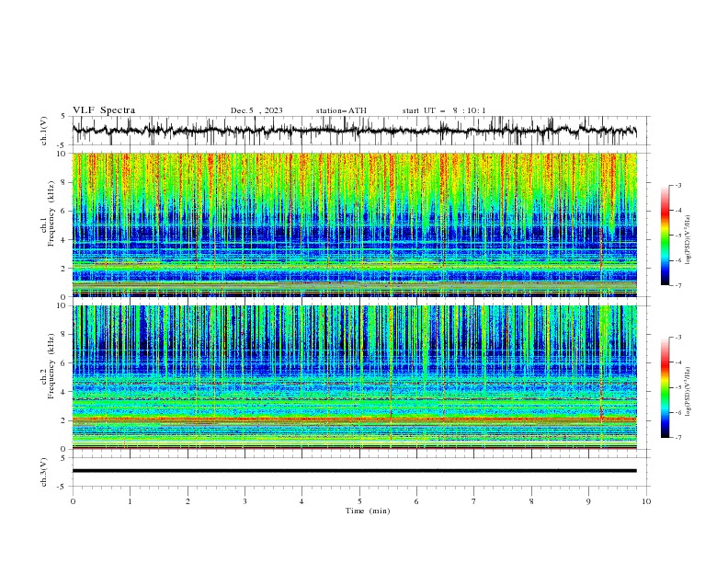The height and width of the screenshot is (563, 728).
Task: Click the red 2 kHz band in ch.2 spectrogram
Action: 354,419
